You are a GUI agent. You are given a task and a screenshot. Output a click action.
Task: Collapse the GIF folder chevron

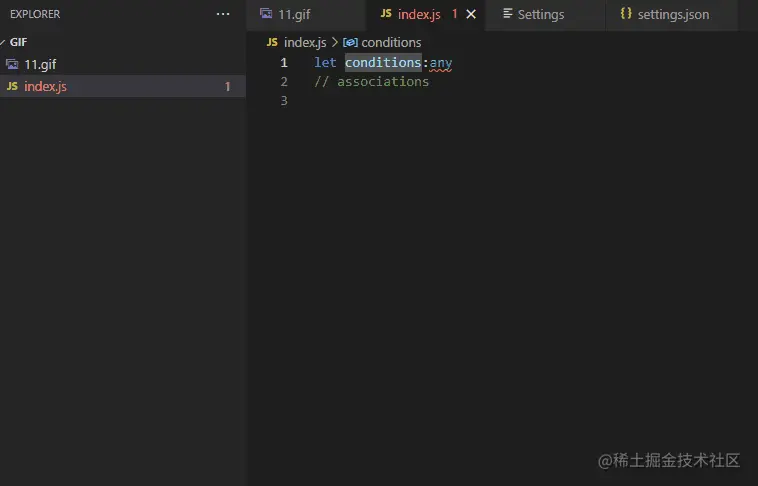pos(2,43)
